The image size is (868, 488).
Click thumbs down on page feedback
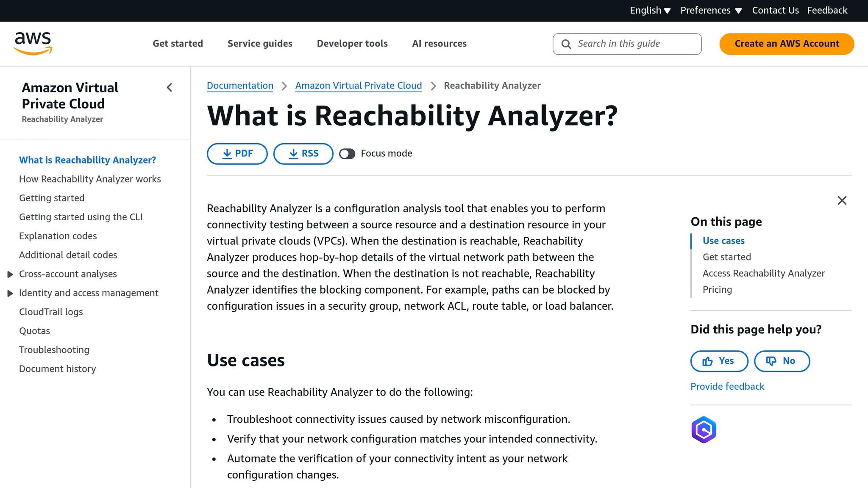pos(781,361)
